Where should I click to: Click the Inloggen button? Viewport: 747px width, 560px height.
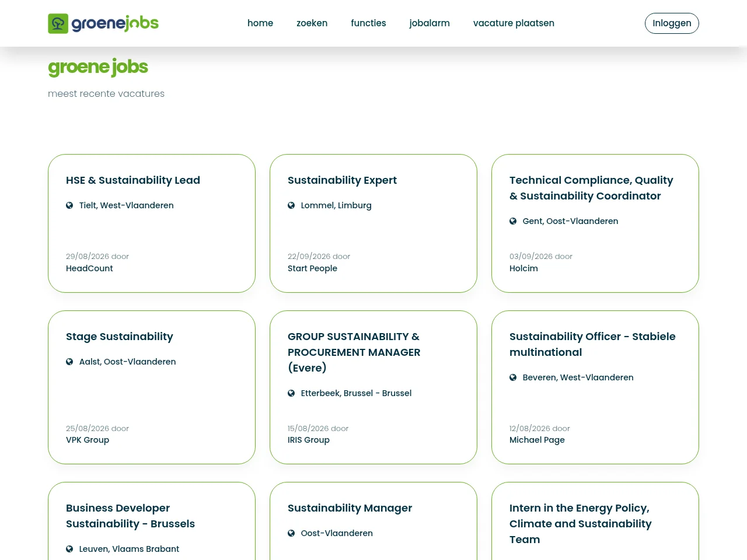tap(672, 23)
